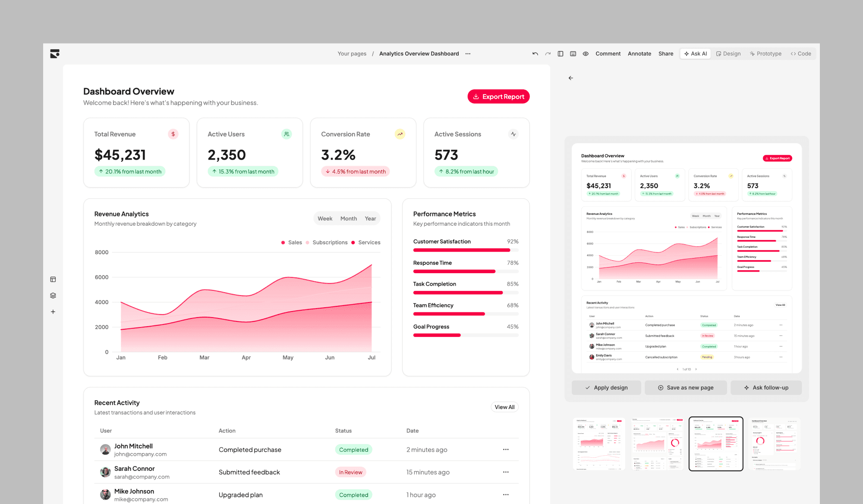
Task: Click the plus add icon in left sidebar
Action: [53, 312]
